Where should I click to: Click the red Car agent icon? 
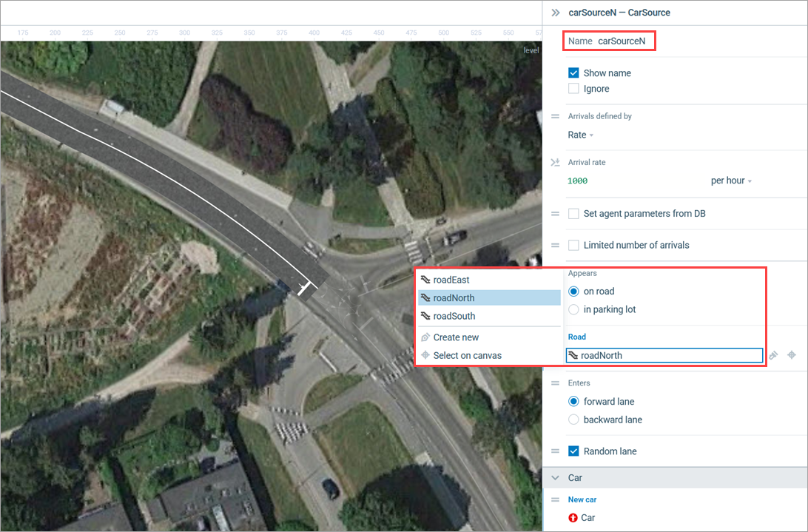click(x=573, y=518)
